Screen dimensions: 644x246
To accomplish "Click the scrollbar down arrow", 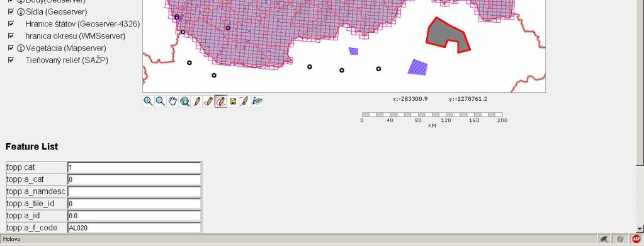I will pos(640,228).
